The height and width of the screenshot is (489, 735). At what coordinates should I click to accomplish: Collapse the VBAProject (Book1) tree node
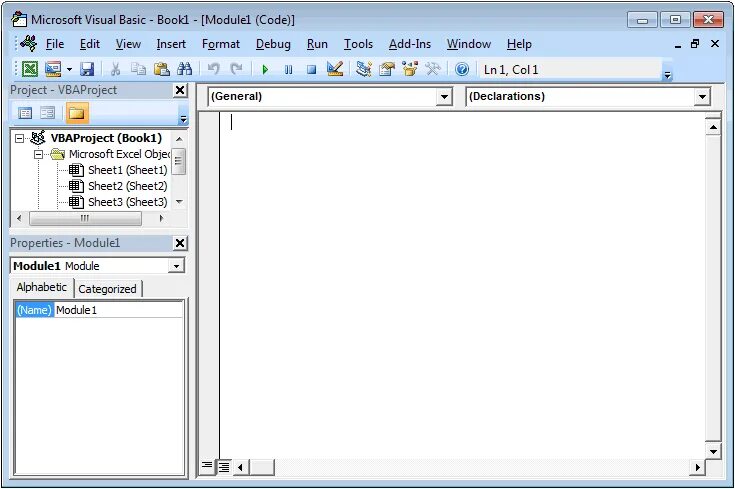pos(19,138)
